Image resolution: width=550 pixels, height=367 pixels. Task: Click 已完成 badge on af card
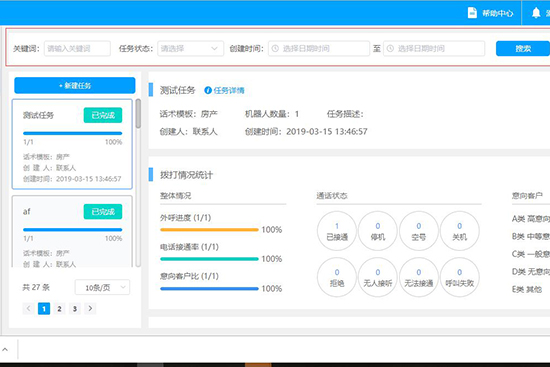coord(103,212)
